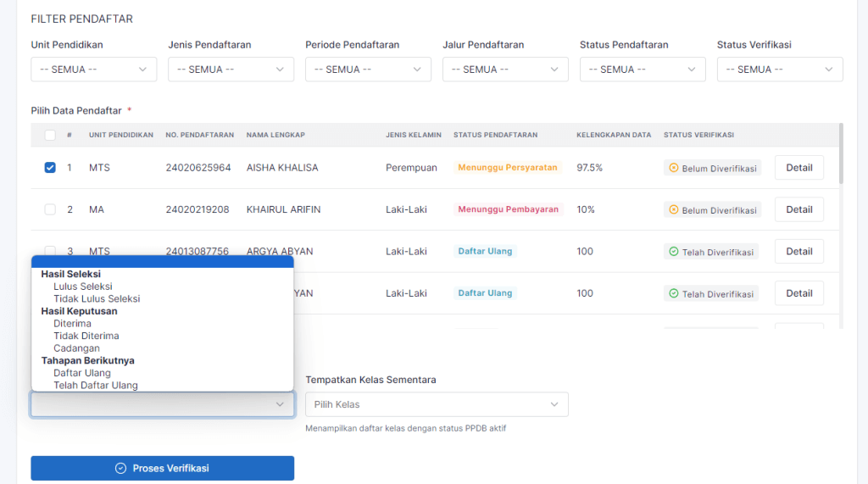Open the Status Verifikasi filter dropdown
The width and height of the screenshot is (868, 484).
[x=780, y=70]
